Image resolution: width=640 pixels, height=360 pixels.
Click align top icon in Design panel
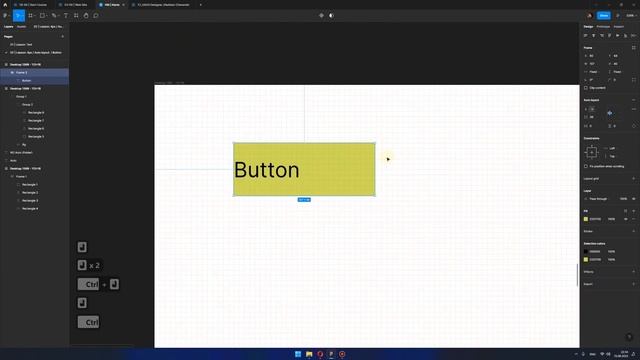609,36
